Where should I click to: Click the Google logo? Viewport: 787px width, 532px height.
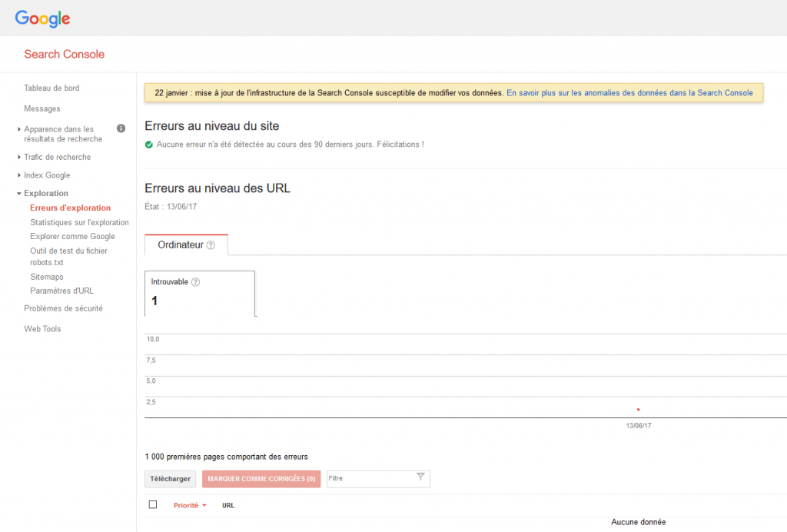click(x=43, y=18)
